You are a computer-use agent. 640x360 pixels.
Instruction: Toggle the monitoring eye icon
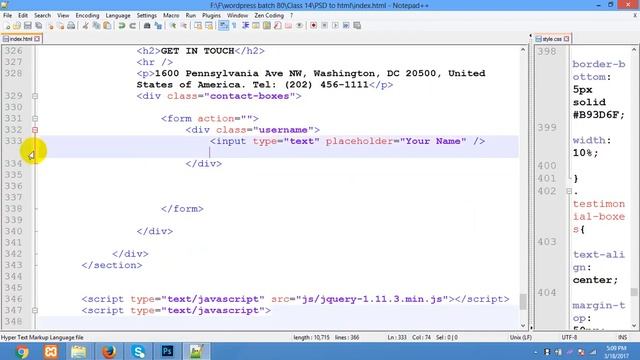pyautogui.click(x=299, y=26)
